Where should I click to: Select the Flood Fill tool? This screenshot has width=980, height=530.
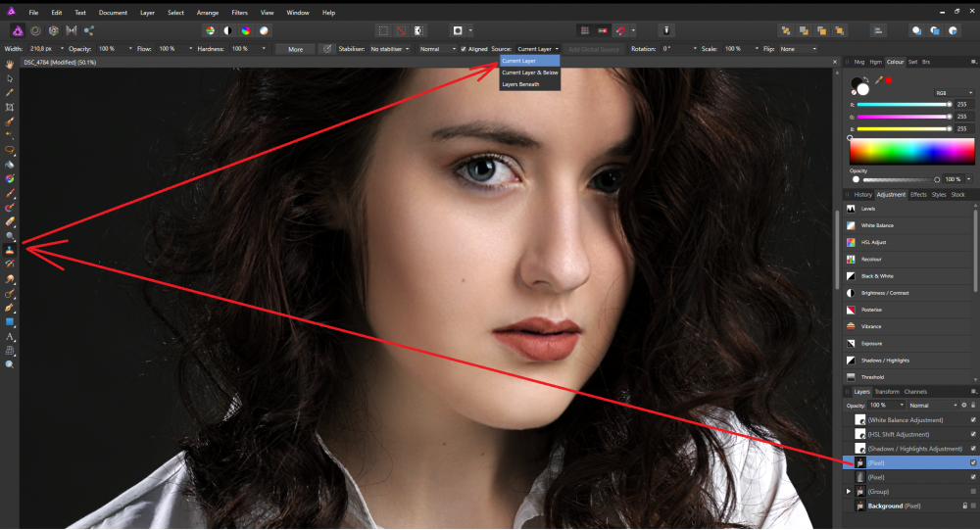[x=10, y=165]
